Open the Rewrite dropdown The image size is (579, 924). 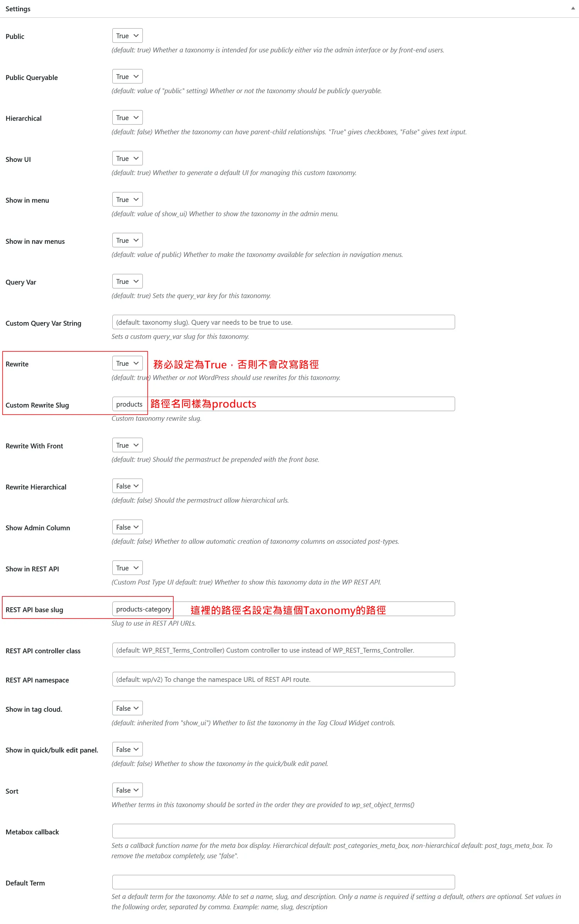click(x=127, y=363)
